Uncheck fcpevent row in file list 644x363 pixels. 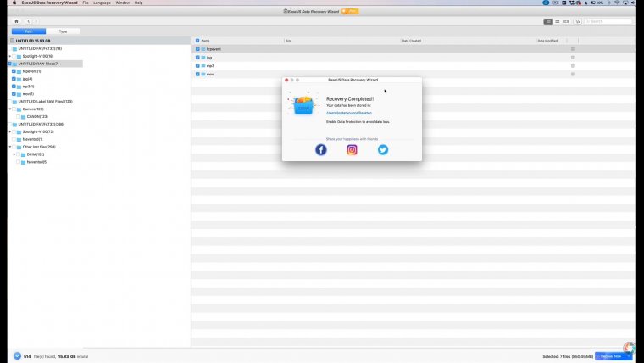tap(197, 49)
